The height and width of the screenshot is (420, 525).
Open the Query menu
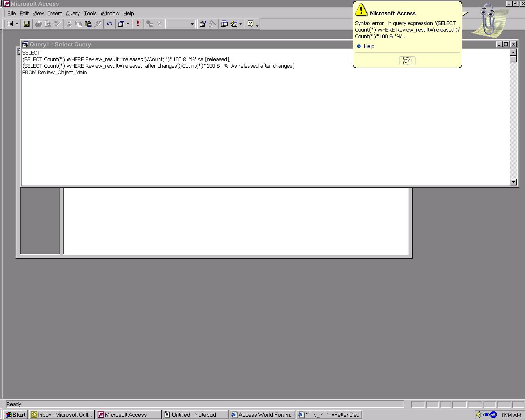(x=73, y=13)
